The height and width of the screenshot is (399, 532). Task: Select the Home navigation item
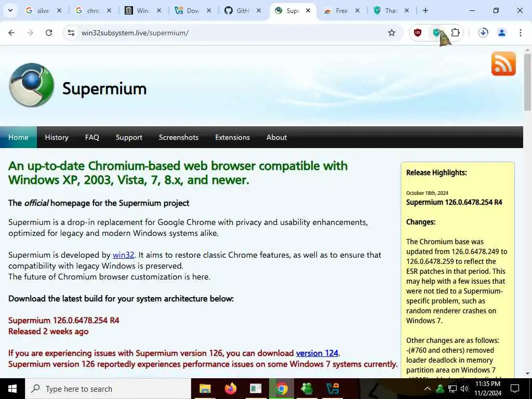click(x=18, y=137)
